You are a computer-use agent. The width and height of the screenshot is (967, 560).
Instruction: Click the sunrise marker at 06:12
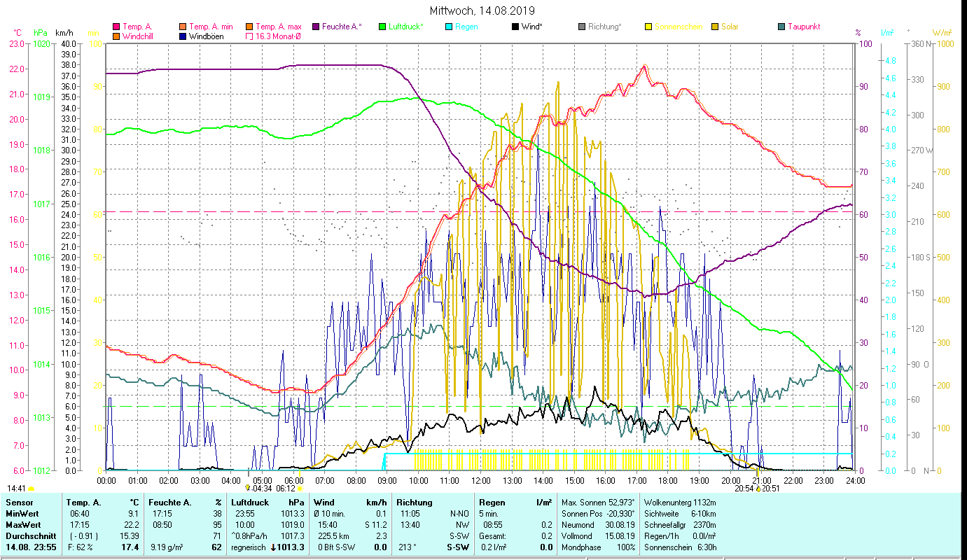click(300, 489)
